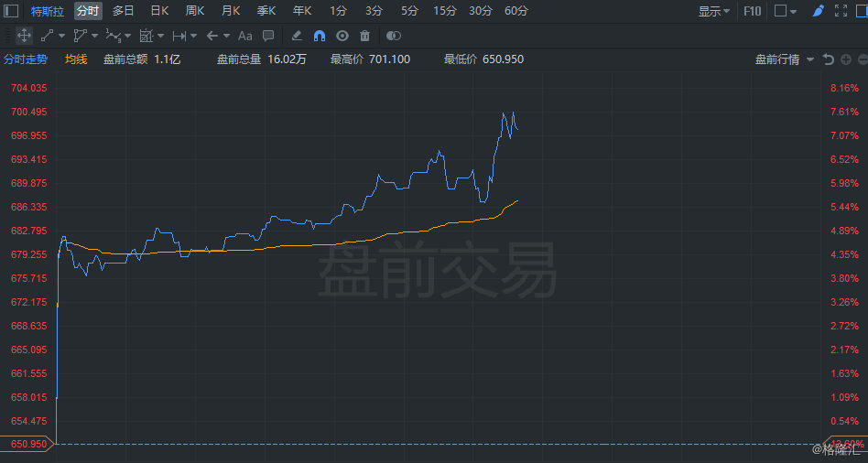Select the wave pattern drawing tool
The width and height of the screenshot is (868, 463).
tap(113, 36)
